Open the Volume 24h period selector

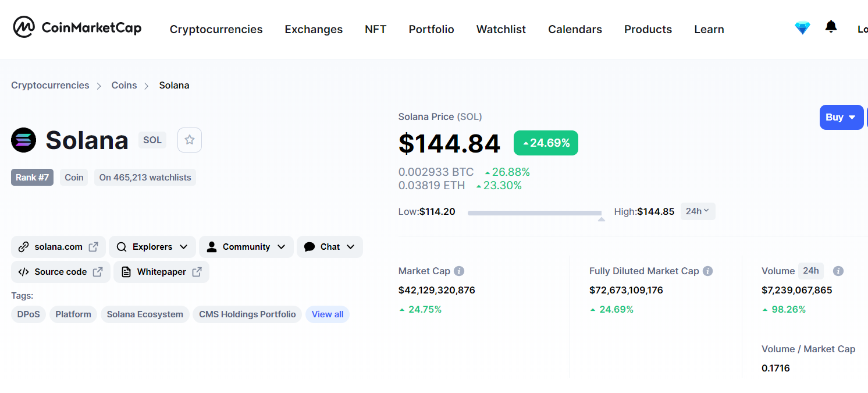click(811, 271)
